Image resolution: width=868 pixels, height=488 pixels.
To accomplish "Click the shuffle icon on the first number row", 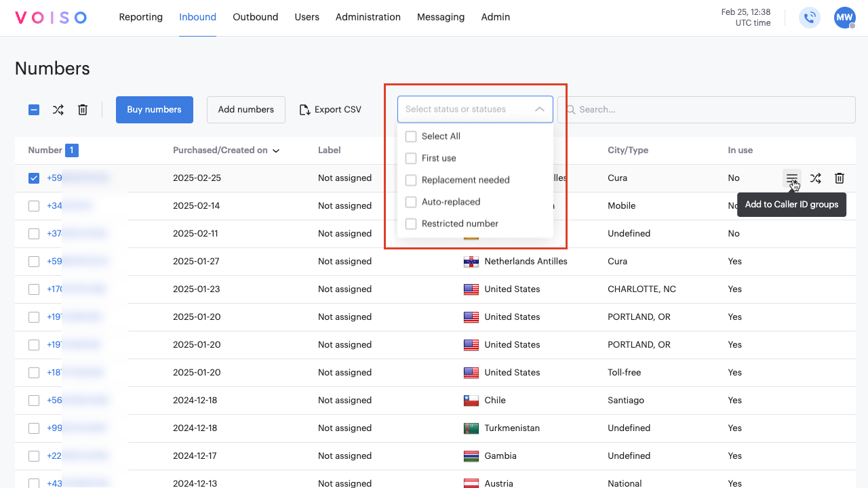I will coord(815,178).
